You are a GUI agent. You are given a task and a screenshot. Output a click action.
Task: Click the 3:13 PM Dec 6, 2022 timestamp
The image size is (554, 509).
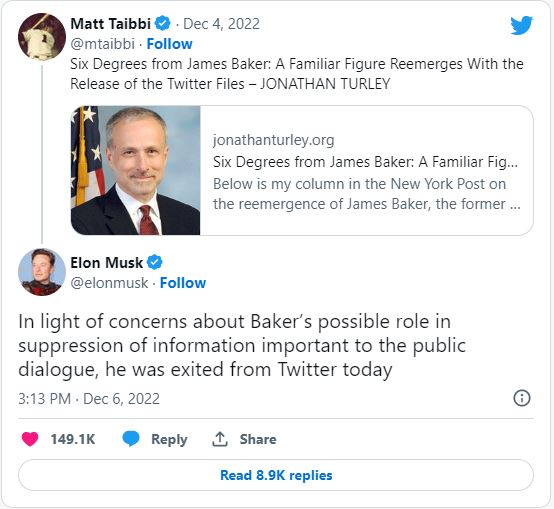pyautogui.click(x=89, y=399)
